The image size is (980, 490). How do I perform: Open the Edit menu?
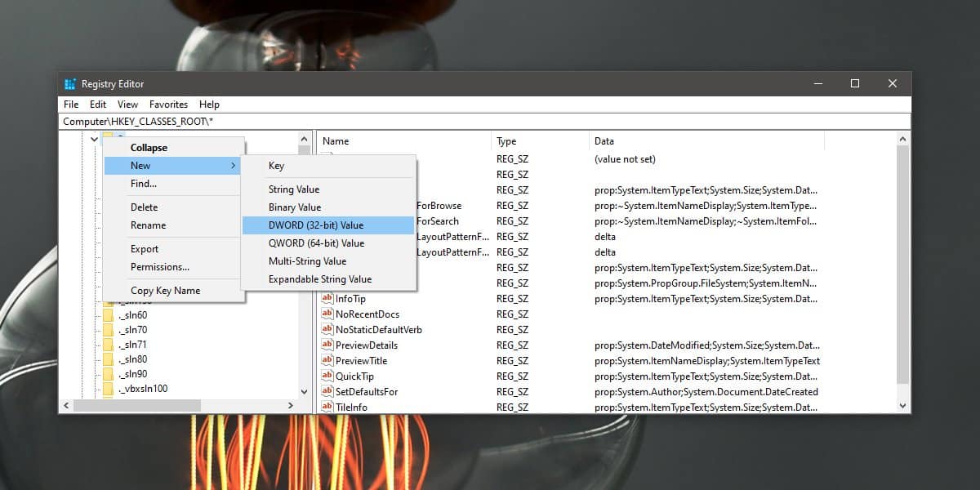point(98,105)
